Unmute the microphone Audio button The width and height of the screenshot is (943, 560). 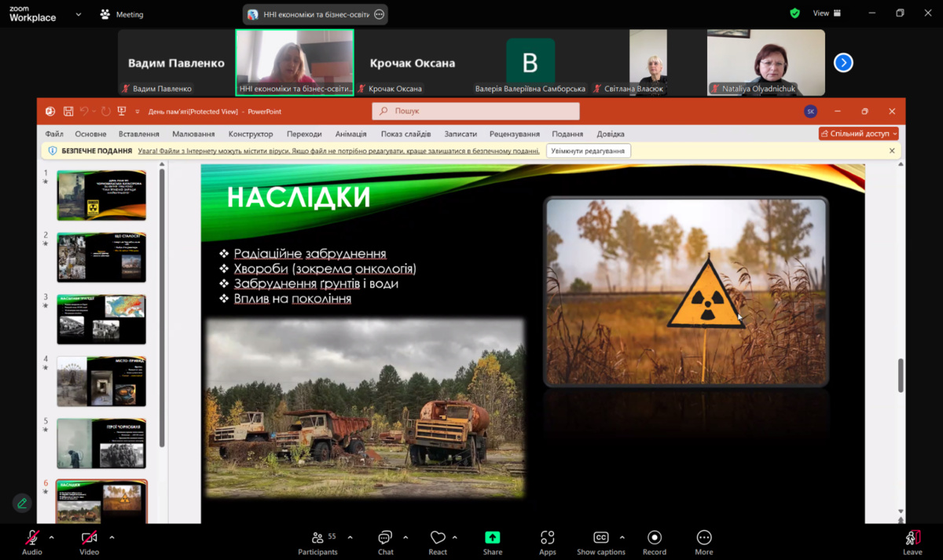(x=32, y=538)
